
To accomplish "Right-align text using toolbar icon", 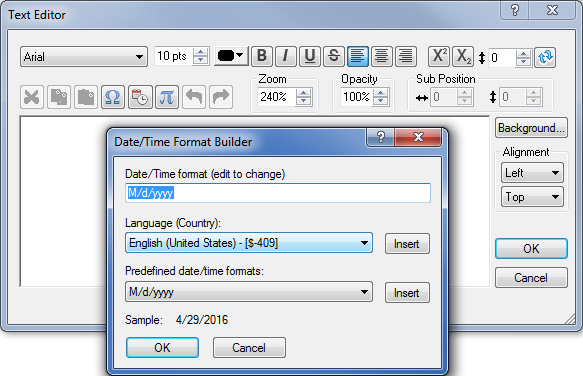I will click(406, 57).
